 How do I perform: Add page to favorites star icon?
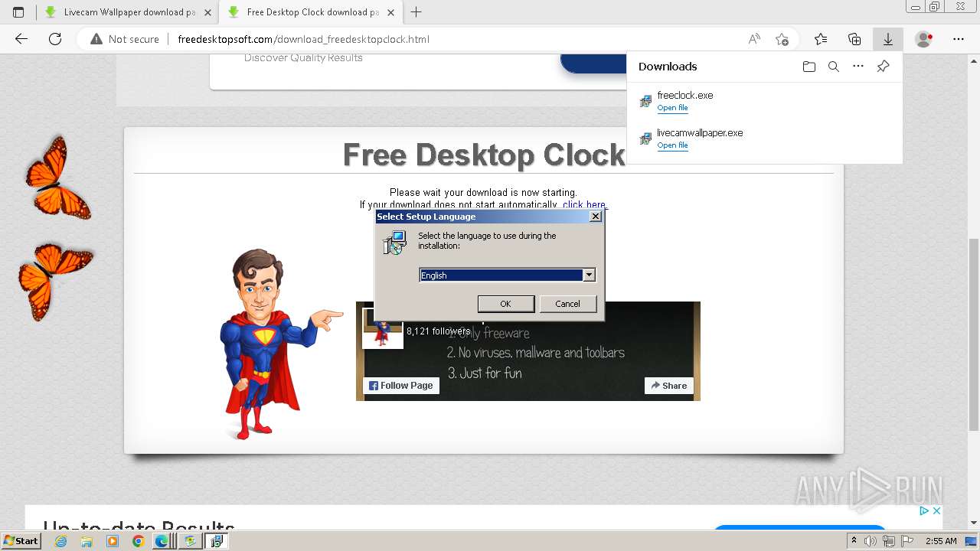782,39
